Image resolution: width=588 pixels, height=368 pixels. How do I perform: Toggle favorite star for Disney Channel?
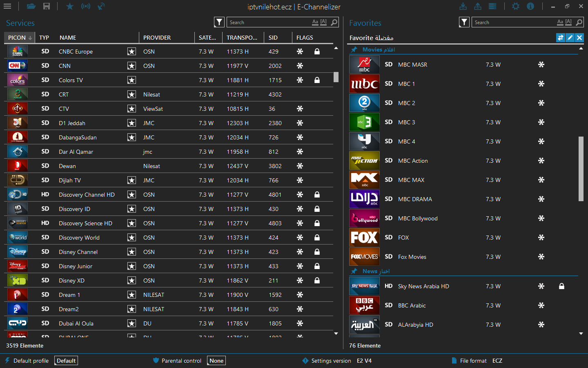(131, 252)
